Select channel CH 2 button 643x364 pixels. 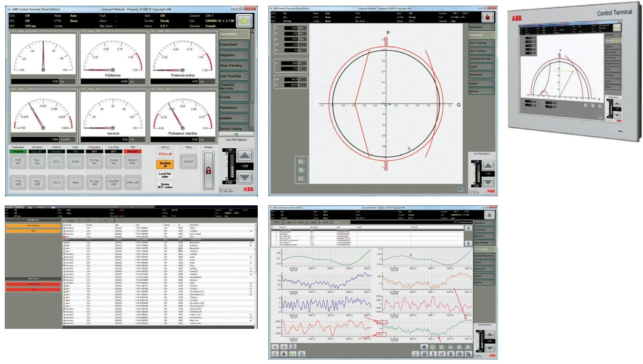(x=56, y=183)
